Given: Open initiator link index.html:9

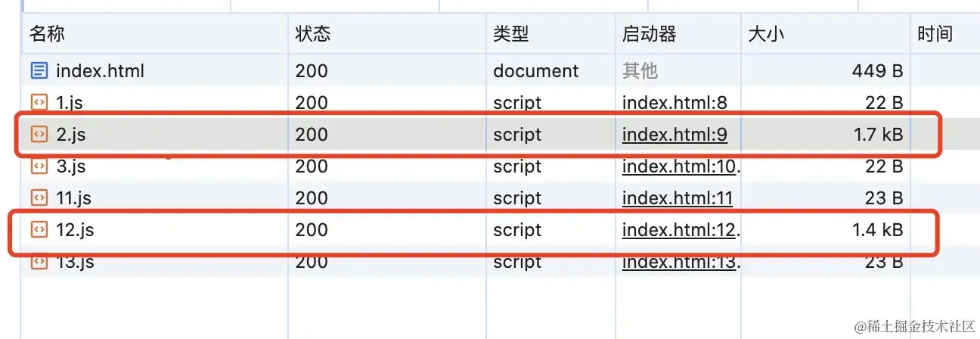Looking at the screenshot, I should (675, 135).
